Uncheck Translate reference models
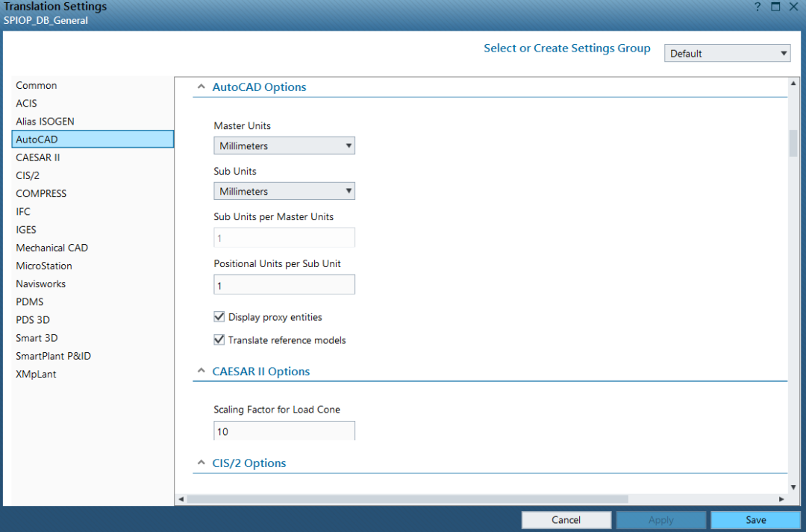Screen dimensions: 806x532 click(219, 339)
